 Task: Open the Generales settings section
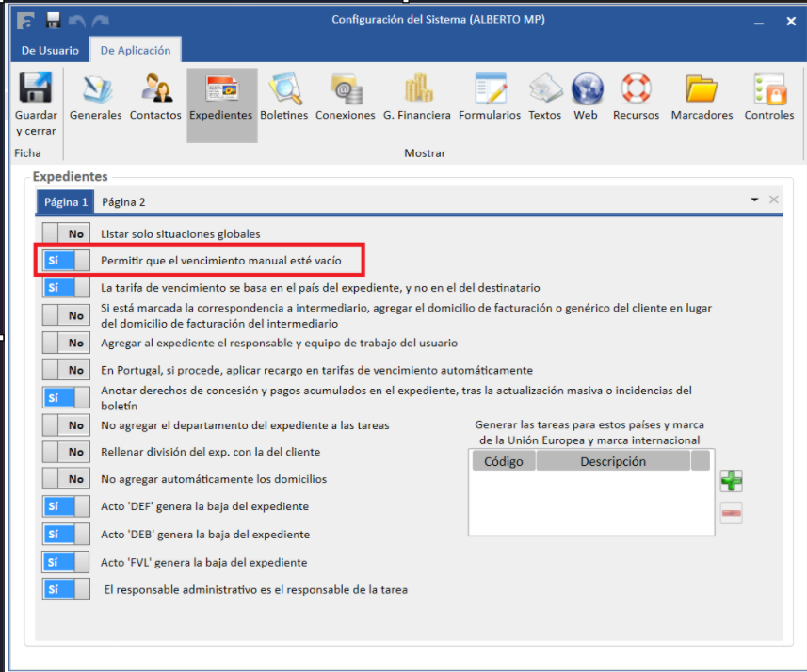tap(95, 90)
